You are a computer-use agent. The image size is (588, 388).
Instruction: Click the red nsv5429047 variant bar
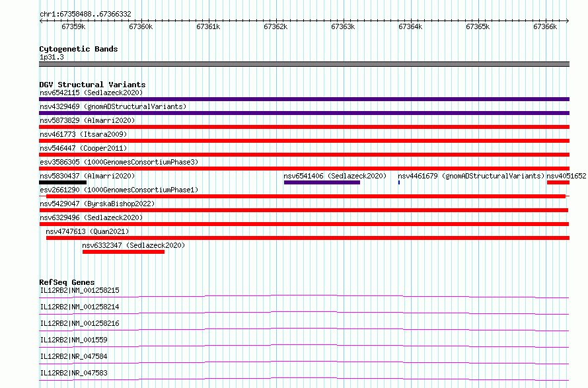303,210
